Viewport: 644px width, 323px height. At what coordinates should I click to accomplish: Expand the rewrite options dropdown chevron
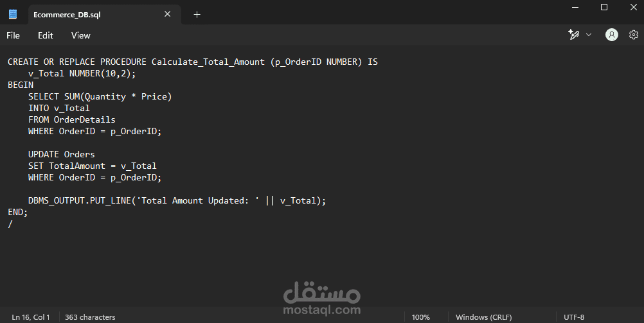[589, 35]
